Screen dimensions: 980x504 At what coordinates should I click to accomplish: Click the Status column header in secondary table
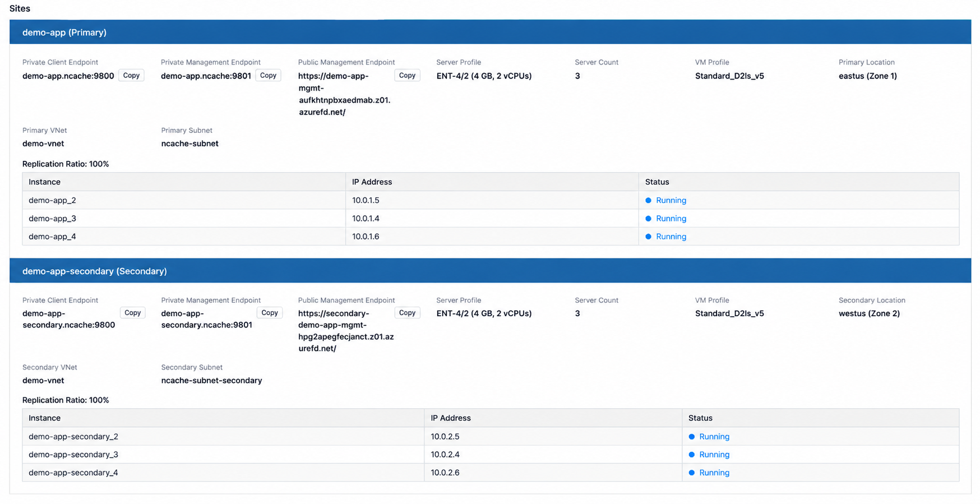pyautogui.click(x=700, y=418)
